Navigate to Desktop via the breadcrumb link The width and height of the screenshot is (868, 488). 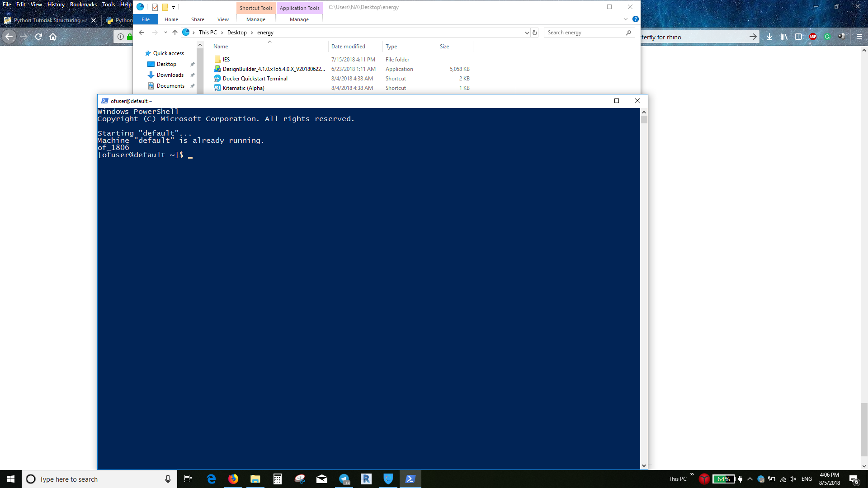(x=237, y=32)
